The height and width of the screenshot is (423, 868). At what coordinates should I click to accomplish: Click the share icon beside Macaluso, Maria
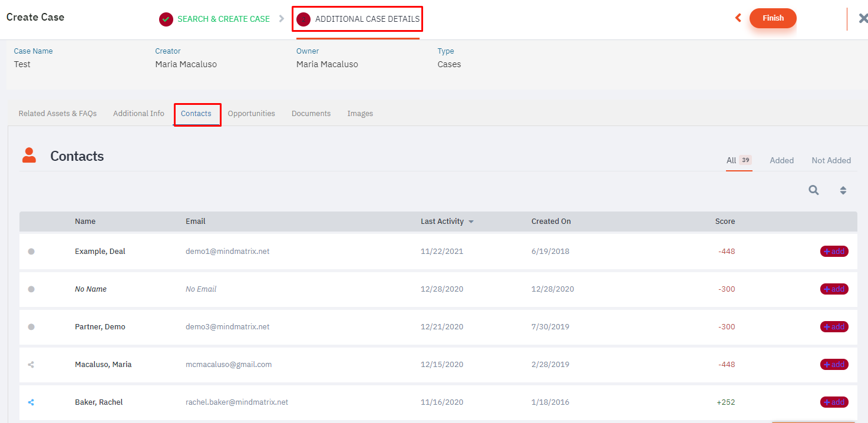tap(31, 365)
